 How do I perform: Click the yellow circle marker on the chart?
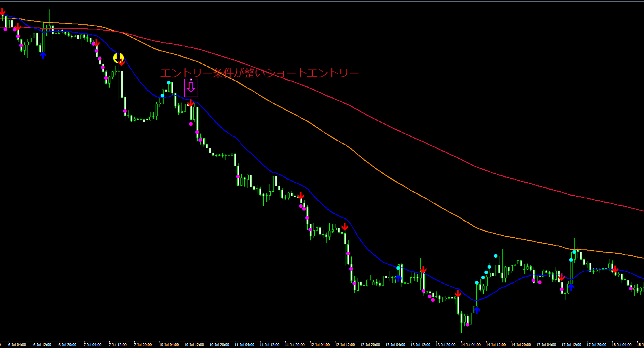point(118,58)
